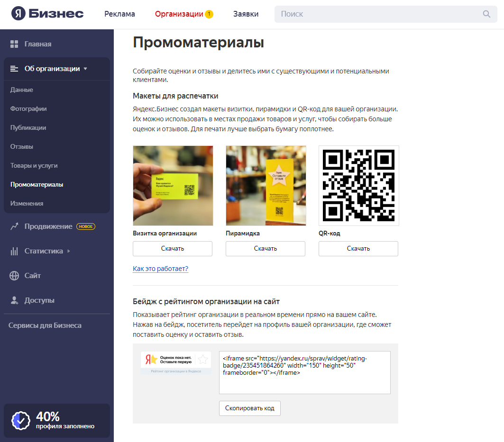The width and height of the screenshot is (504, 442).
Task: Click the QR-код caption text
Action: (x=330, y=234)
